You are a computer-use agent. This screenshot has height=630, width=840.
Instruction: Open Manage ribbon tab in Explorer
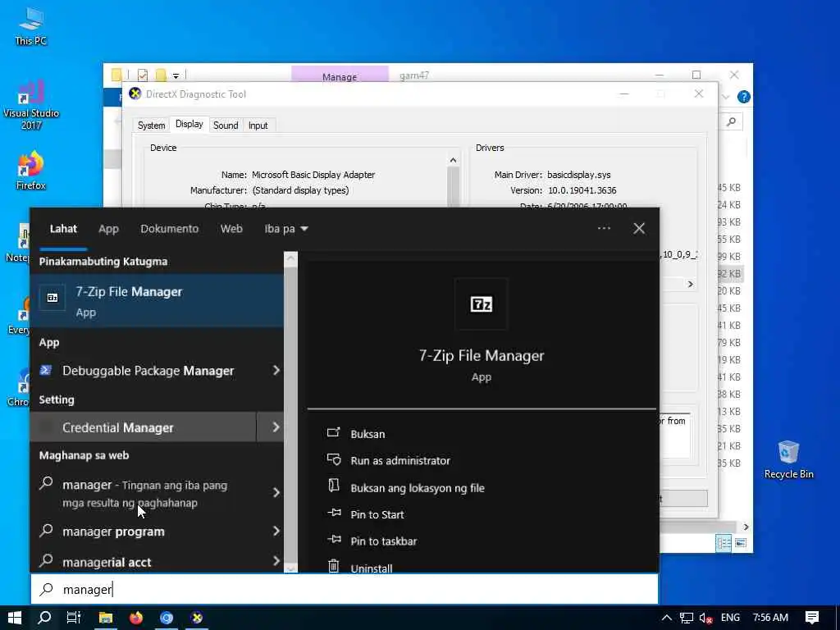click(x=340, y=75)
